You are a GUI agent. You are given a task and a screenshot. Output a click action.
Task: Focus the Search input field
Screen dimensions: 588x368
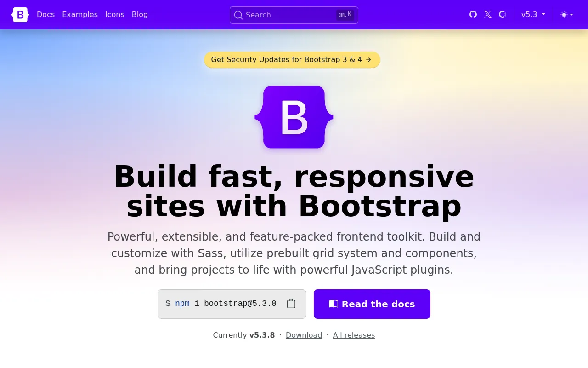pos(294,15)
